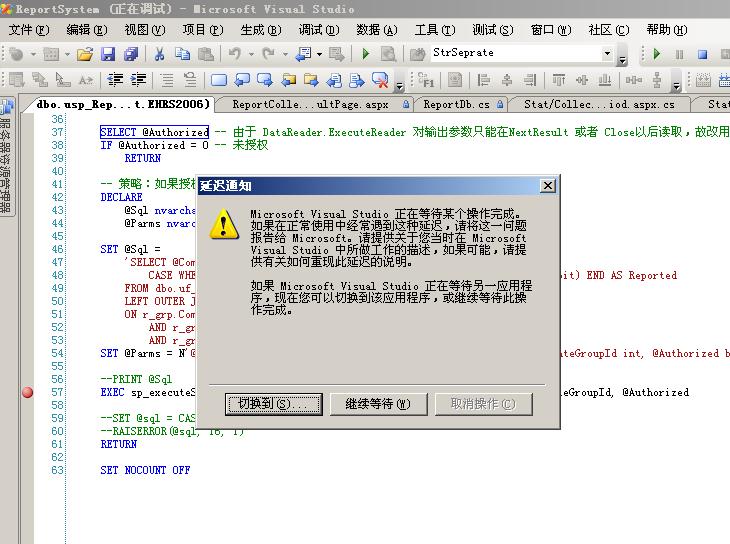Click the 切换到(S)... button

tap(273, 404)
